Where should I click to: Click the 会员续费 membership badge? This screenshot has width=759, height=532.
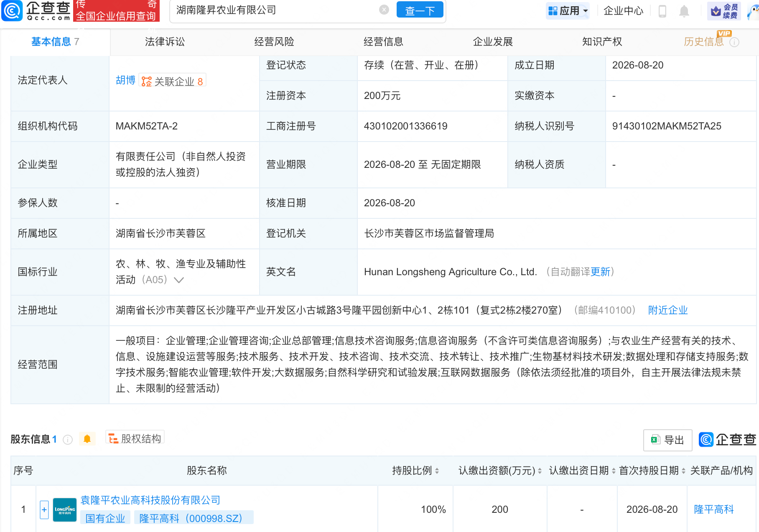[724, 11]
